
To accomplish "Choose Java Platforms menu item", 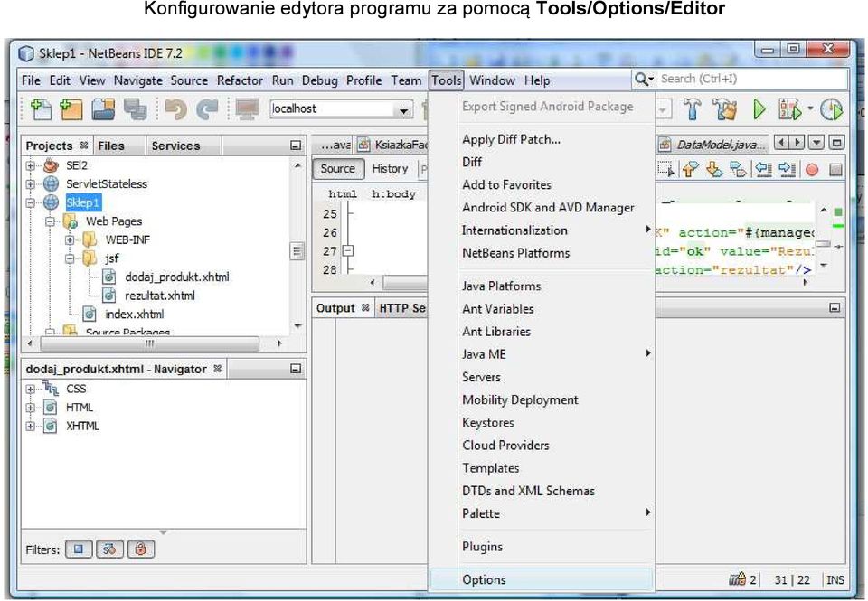I will [542, 286].
